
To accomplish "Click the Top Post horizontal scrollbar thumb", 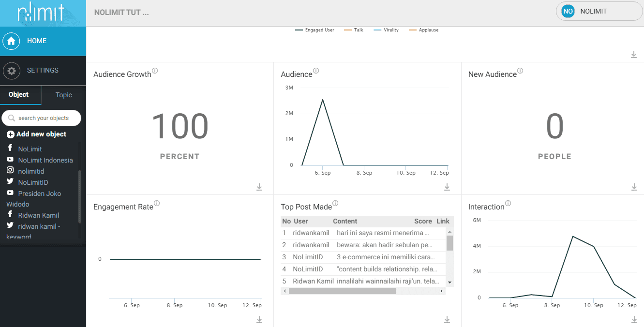I will (342, 291).
